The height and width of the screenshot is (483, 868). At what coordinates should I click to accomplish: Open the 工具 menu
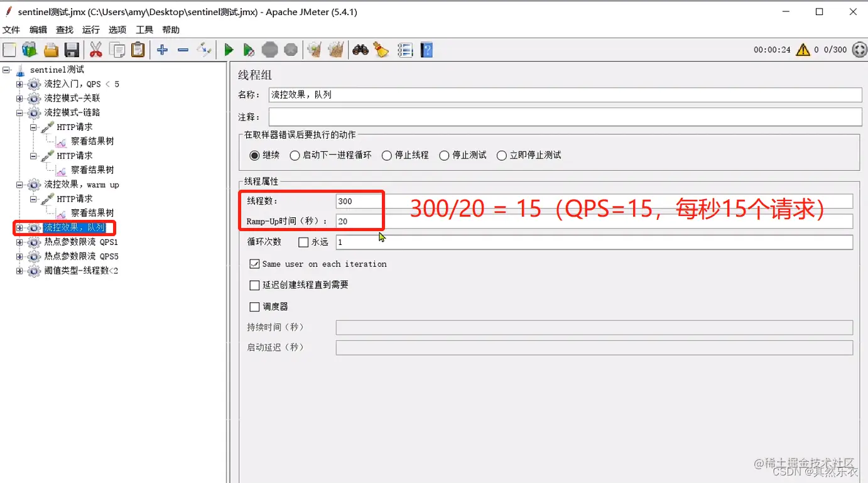click(144, 30)
